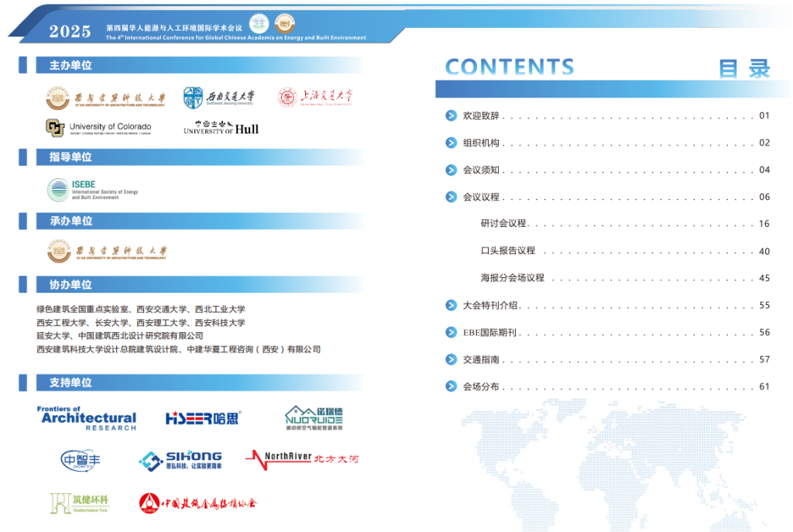Screen dimensions: 793x532
Task: Go to the 海报分会场议程 entry
Action: (x=512, y=278)
